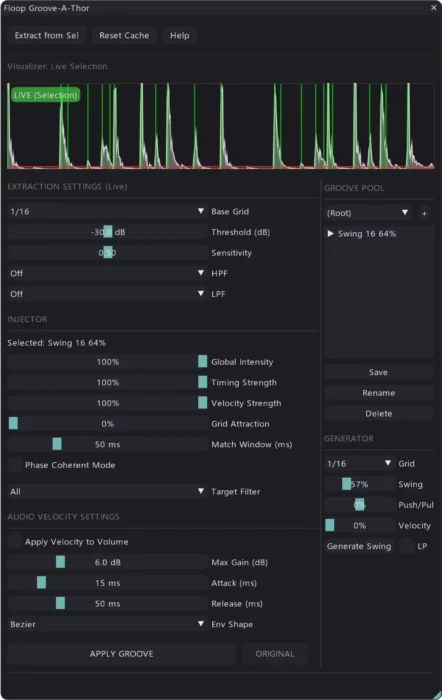Click the Generator Swing slider
The width and height of the screenshot is (442, 700).
(359, 484)
